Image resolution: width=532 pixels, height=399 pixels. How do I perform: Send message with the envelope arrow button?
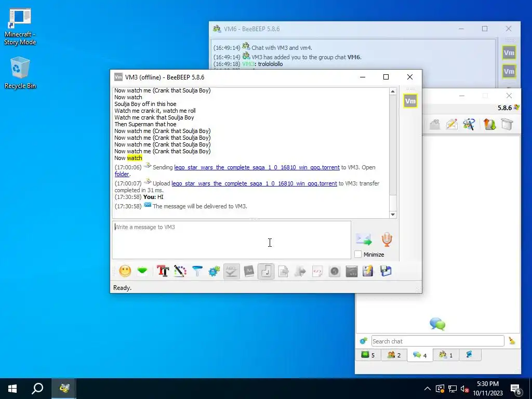(364, 239)
